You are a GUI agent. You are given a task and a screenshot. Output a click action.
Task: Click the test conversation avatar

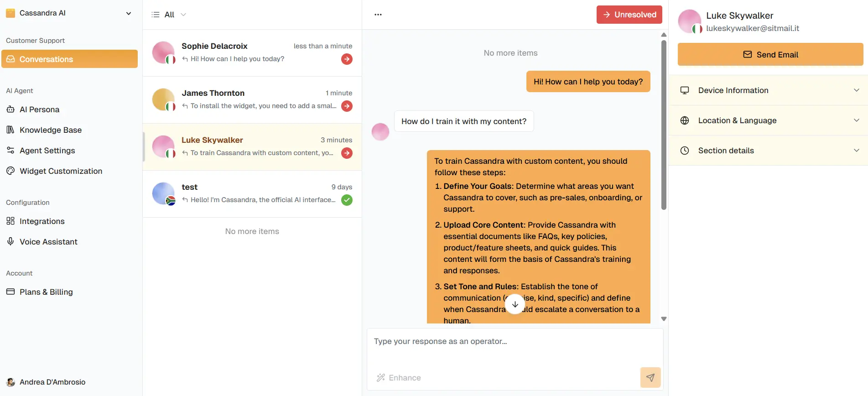tap(163, 193)
